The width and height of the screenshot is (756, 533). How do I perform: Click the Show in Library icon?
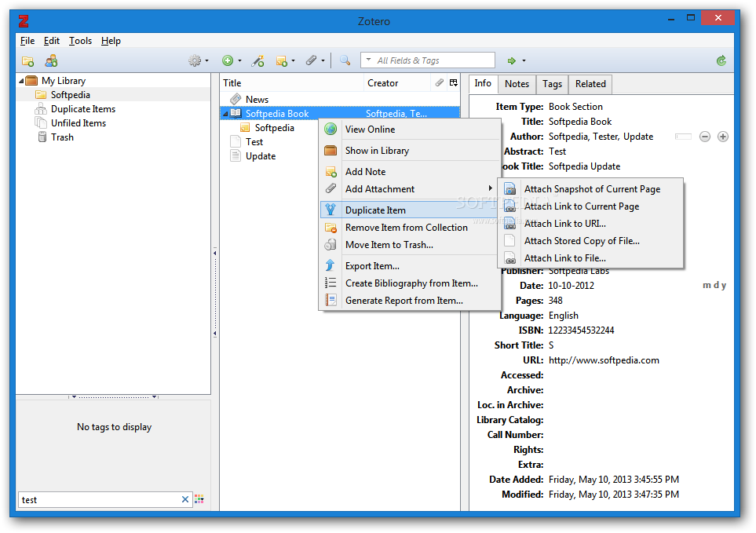point(331,151)
